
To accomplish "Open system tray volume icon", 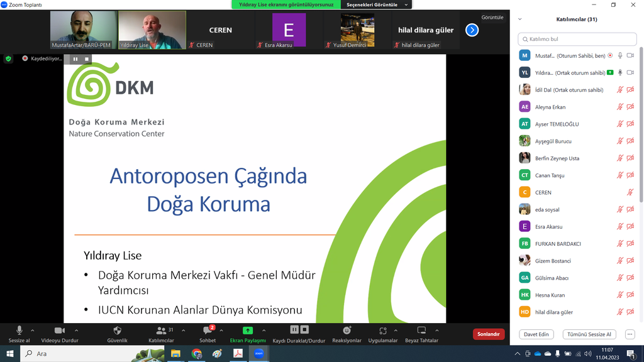I will pos(588,353).
